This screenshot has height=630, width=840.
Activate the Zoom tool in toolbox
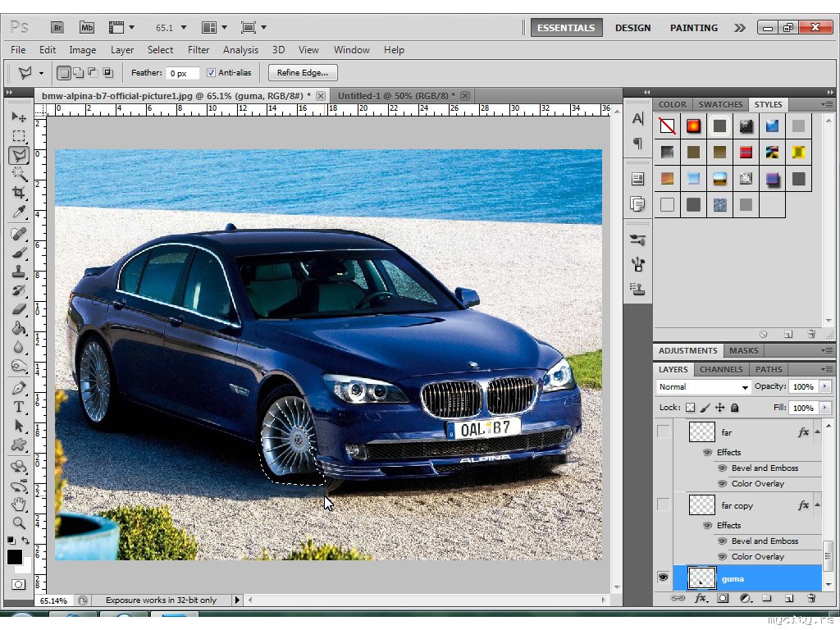[x=19, y=523]
